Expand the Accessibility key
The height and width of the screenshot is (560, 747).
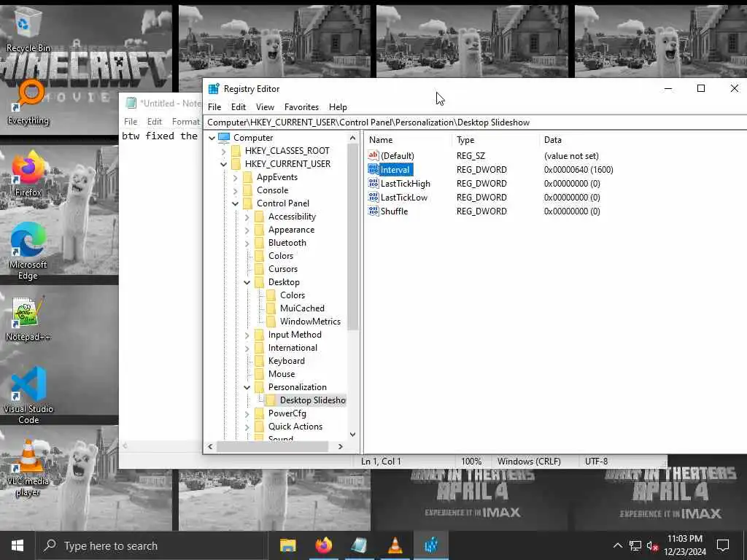coord(247,217)
